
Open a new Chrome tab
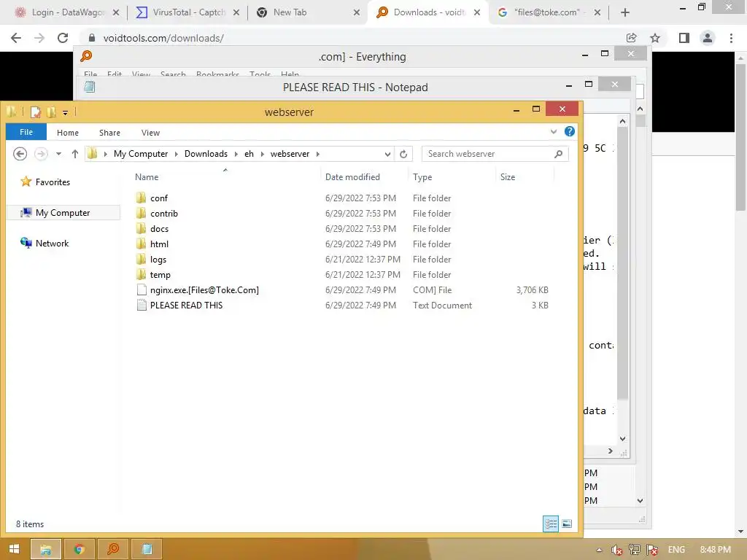[625, 12]
